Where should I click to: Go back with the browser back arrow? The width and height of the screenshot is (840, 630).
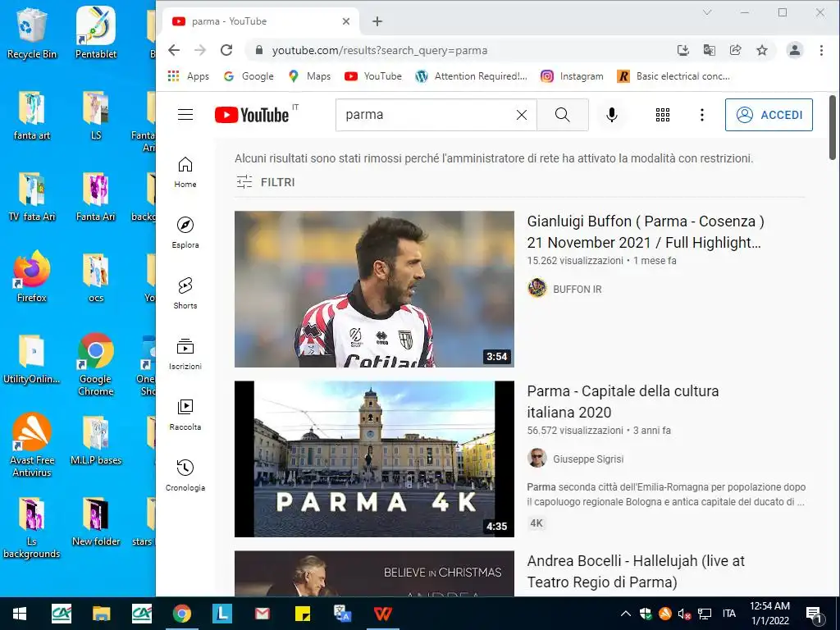174,50
